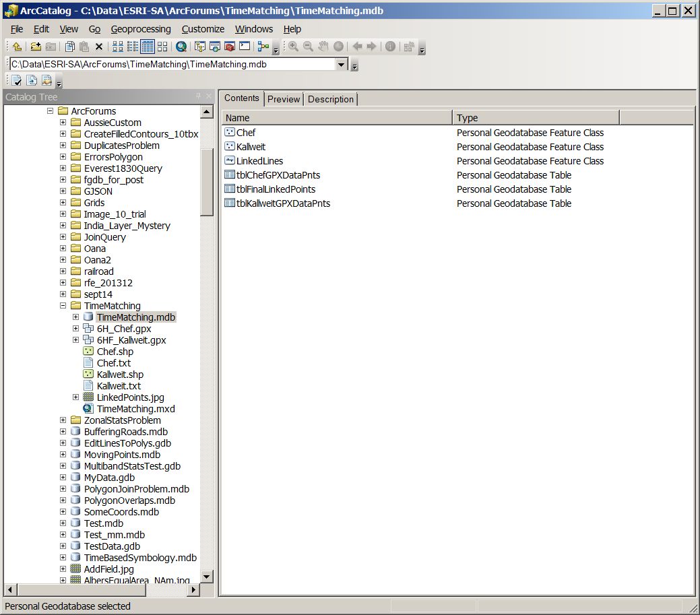Select the Identify tool icon
The height and width of the screenshot is (615, 700).
pos(390,46)
